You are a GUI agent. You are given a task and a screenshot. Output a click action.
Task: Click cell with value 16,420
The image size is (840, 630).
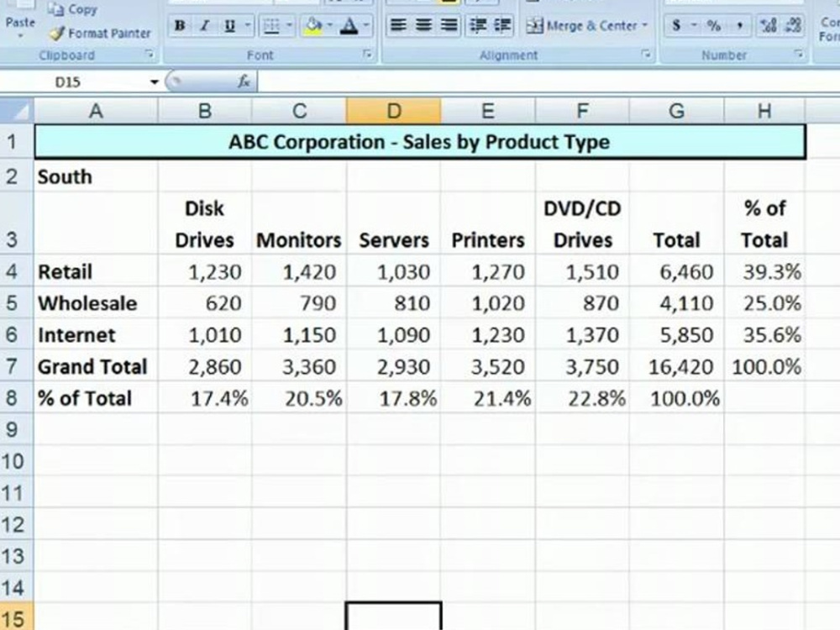coord(676,366)
